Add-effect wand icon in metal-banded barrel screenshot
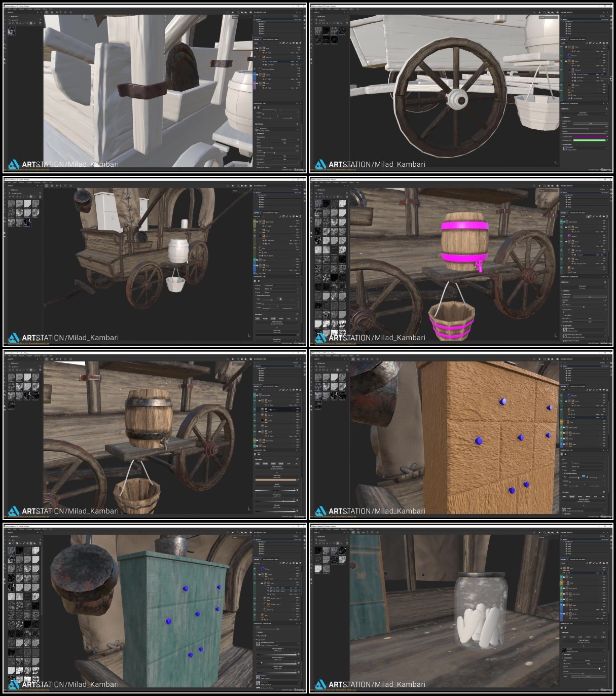616x696 pixels. click(280, 390)
